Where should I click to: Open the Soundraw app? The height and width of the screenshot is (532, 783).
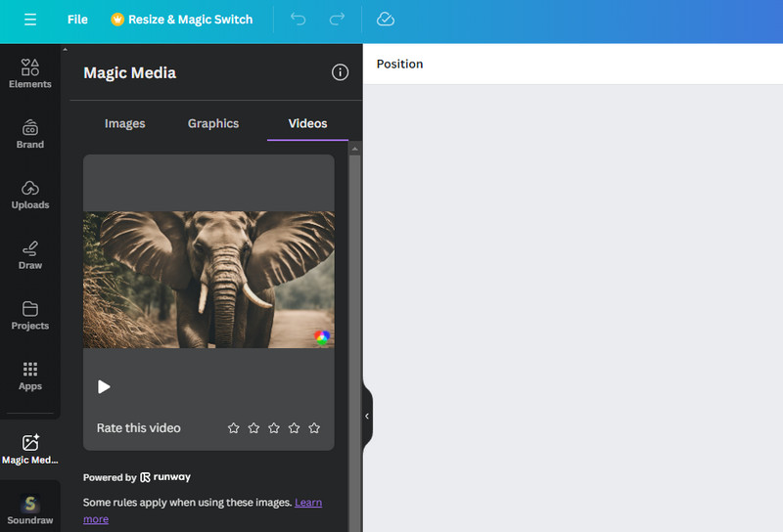pyautogui.click(x=30, y=510)
